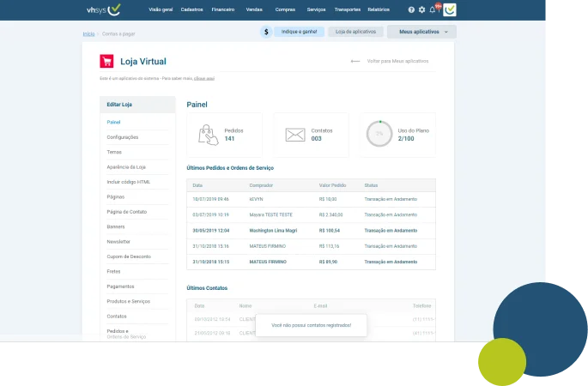
Task: Open the Relatórios menu
Action: [379, 9]
